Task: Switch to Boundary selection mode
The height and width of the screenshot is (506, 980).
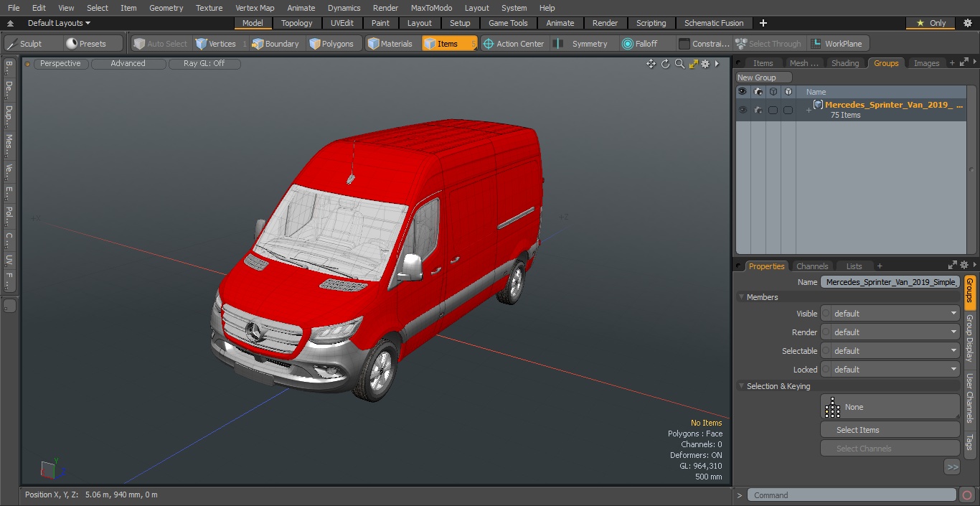Action: (275, 44)
